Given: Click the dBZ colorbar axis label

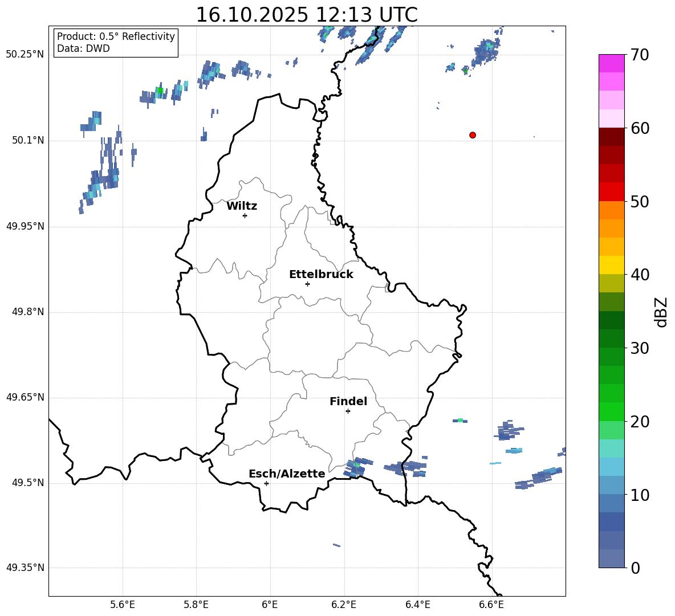Looking at the screenshot, I should click(661, 312).
